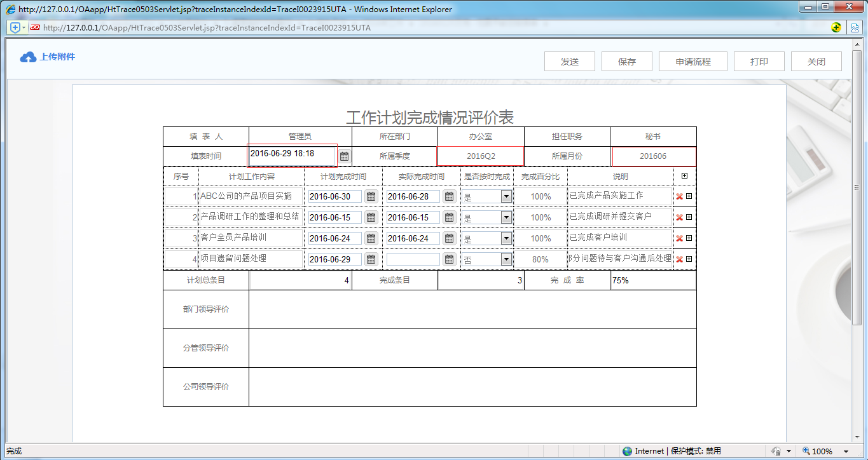Open the 是否按时完成 dropdown in row 1
868x460 pixels.
click(506, 196)
